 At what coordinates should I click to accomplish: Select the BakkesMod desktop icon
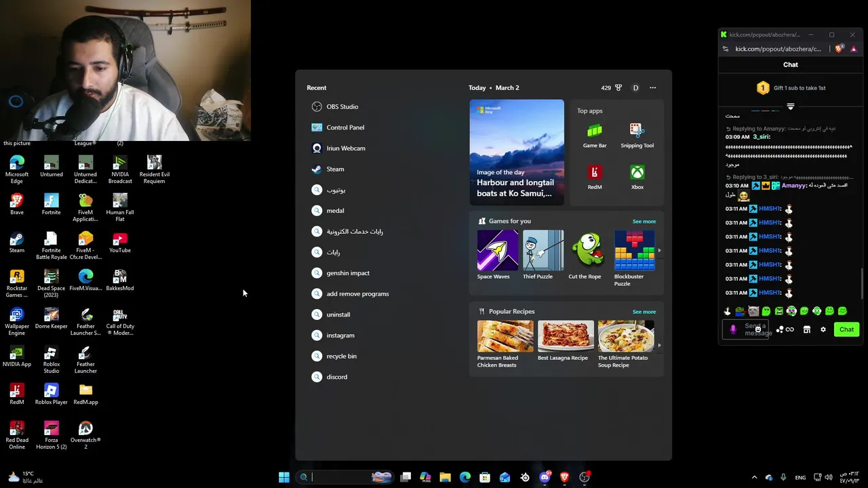(120, 280)
